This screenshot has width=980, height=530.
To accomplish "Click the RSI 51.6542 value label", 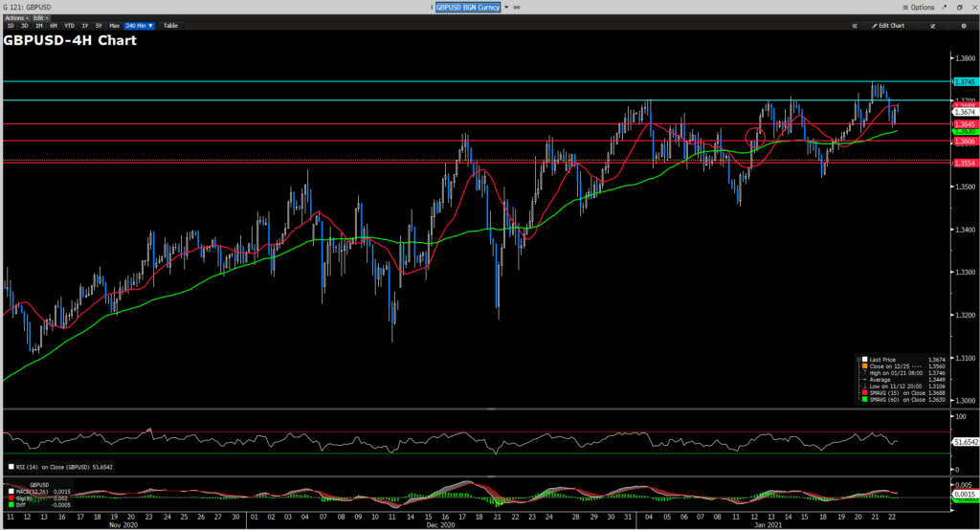I will click(966, 442).
